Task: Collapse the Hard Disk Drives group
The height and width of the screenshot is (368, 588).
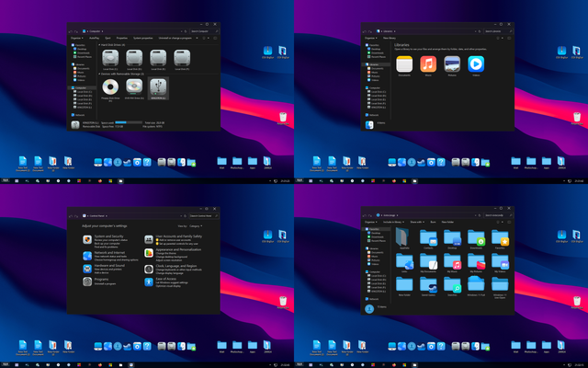Action: (x=99, y=44)
